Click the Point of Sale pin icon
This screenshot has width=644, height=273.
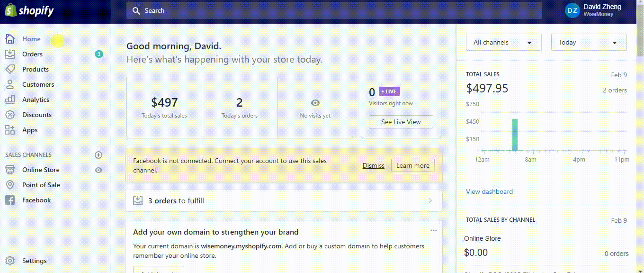coord(9,185)
